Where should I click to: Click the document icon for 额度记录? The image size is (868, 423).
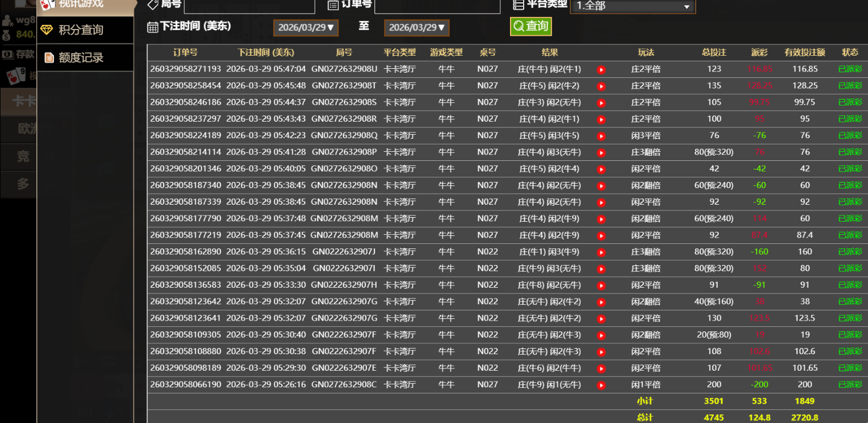(x=49, y=57)
